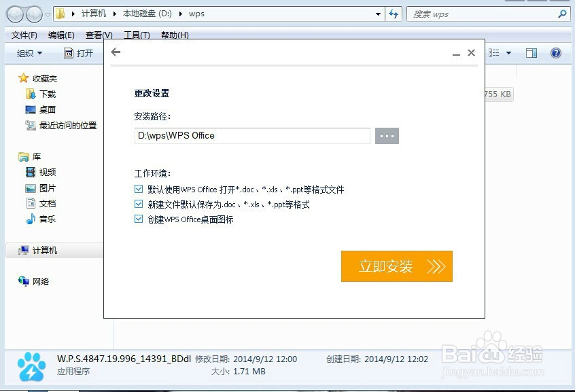Click the 音乐 note icon in sidebar

[x=31, y=219]
